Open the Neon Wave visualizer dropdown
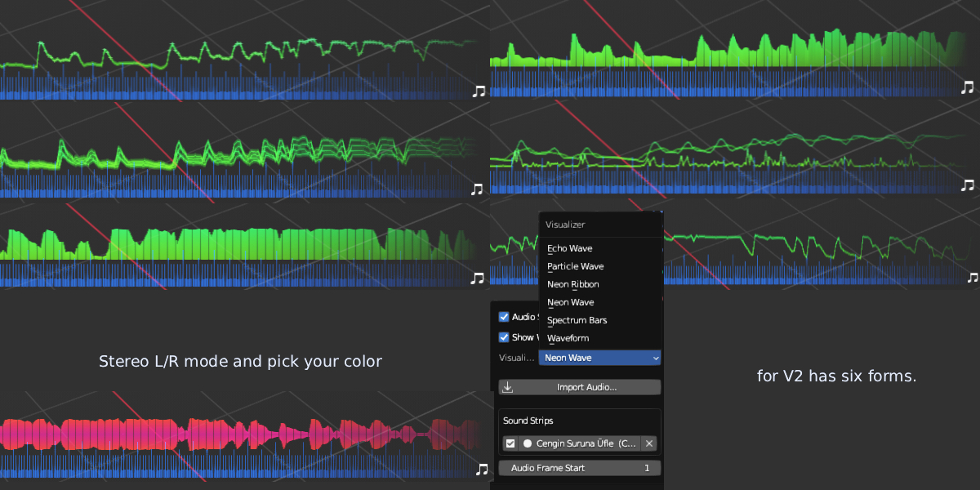980x490 pixels. point(599,358)
